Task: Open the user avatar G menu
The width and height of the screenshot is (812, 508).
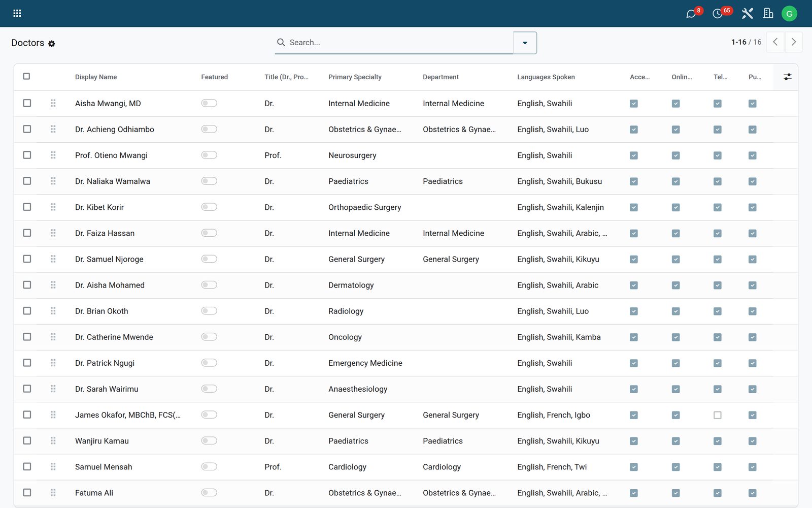Action: [789, 14]
